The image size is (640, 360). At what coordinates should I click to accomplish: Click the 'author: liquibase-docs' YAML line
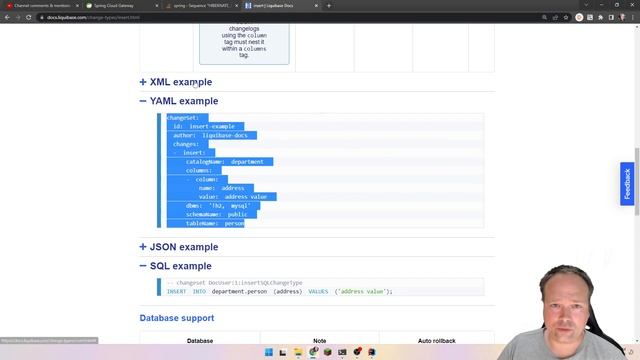point(210,136)
